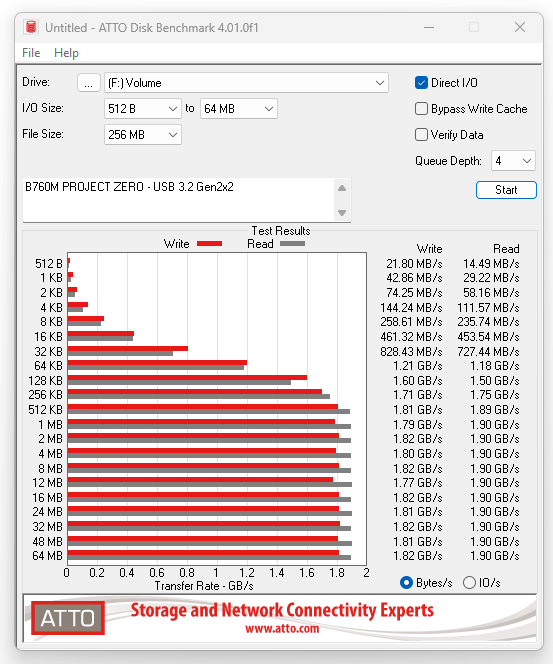
Task: Click the ATTO logo in the banner
Action: click(x=68, y=618)
